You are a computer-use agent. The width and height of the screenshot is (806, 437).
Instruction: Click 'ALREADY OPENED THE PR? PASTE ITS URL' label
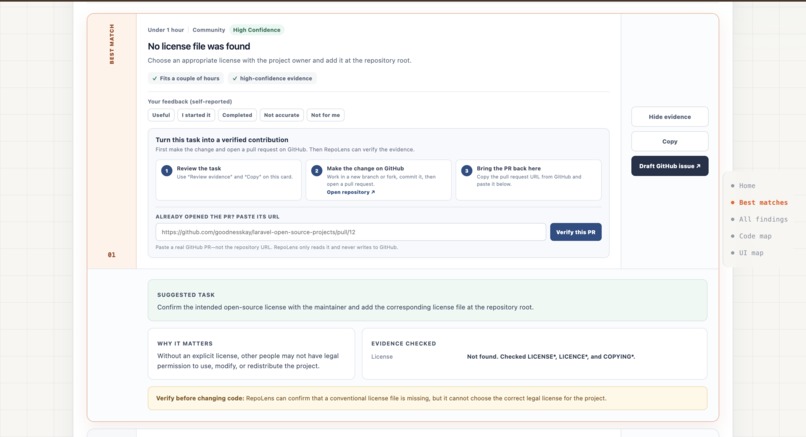[x=217, y=217]
